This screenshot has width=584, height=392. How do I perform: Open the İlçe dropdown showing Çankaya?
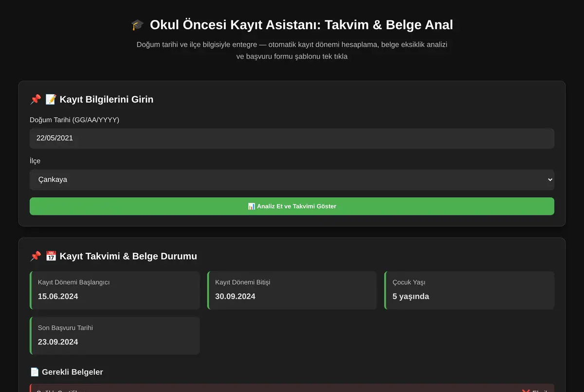tap(292, 179)
